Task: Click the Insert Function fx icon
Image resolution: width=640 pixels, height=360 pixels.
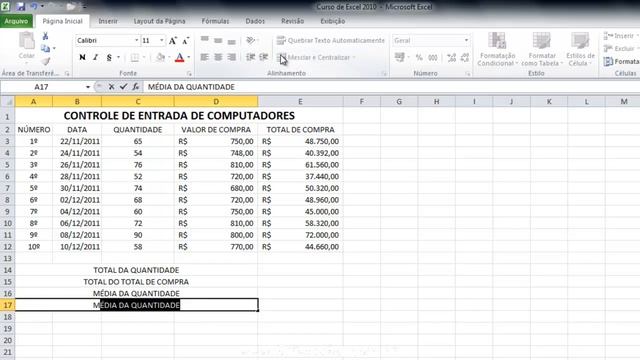Action: point(136,87)
